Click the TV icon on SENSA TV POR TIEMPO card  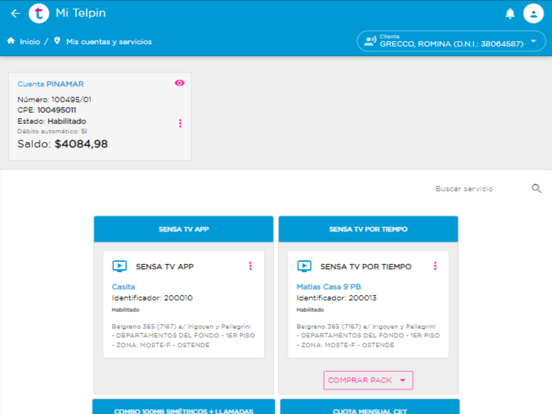[304, 266]
